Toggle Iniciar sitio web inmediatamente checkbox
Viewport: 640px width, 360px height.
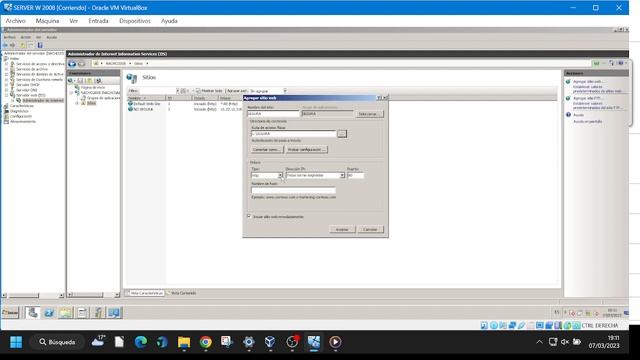pos(249,216)
